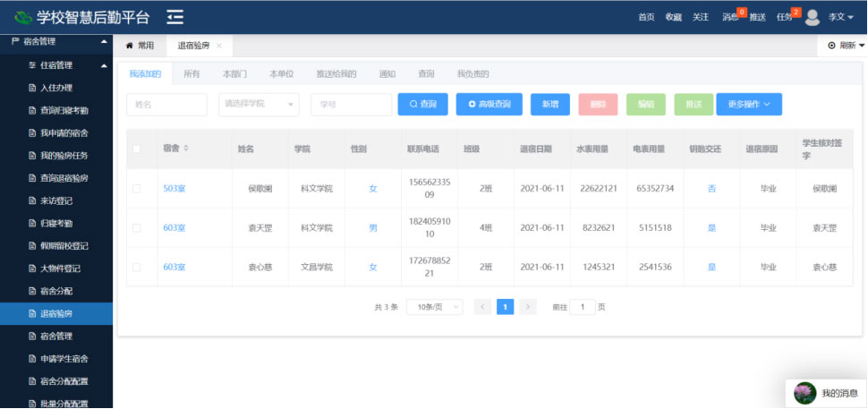Click the home icon on 常用 tab
Viewport: 868px width, 409px height.
click(x=130, y=46)
